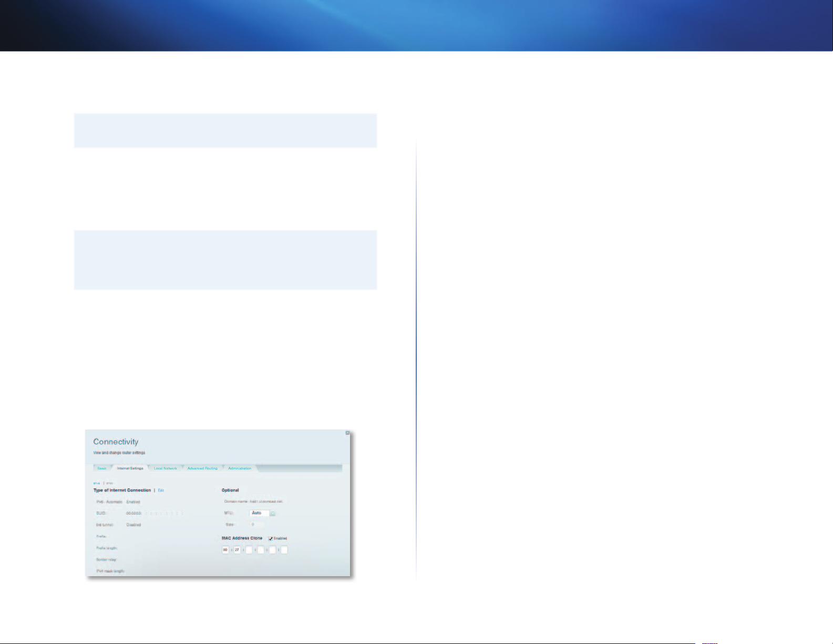Screen dimensions: 833x644
Task: Click the first MAC address field showing 00
Action: coord(225,550)
